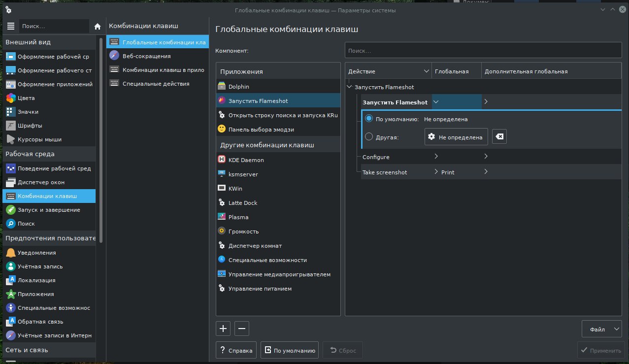Click the Поиск magnifier icon in sidebar
The width and height of the screenshot is (629, 364).
click(x=11, y=224)
